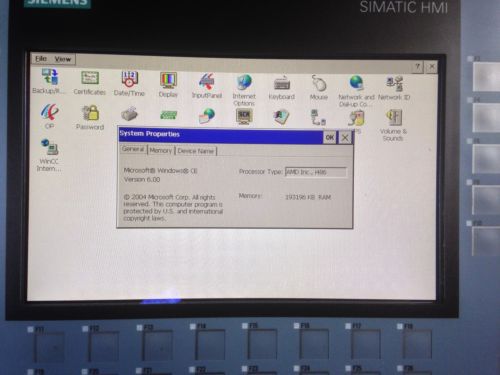Switch to the Memory tab
The width and height of the screenshot is (500, 375).
(161, 150)
